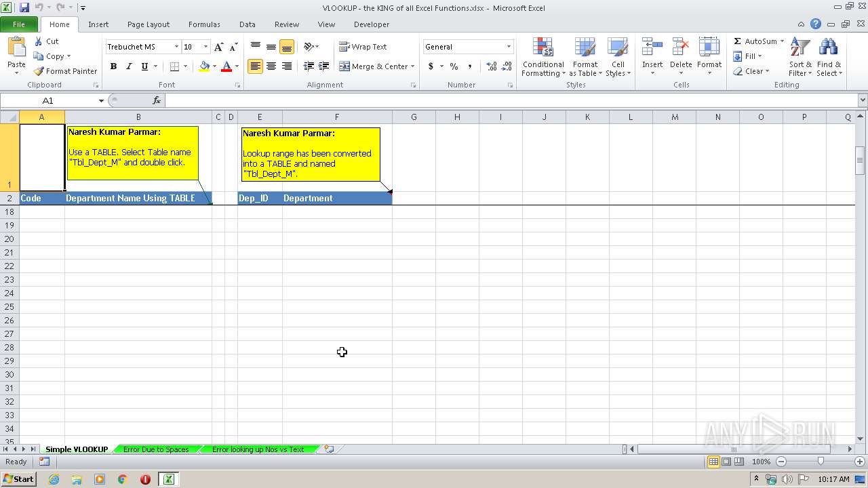The width and height of the screenshot is (868, 488).
Task: Click the Windows Start button
Action: [18, 479]
